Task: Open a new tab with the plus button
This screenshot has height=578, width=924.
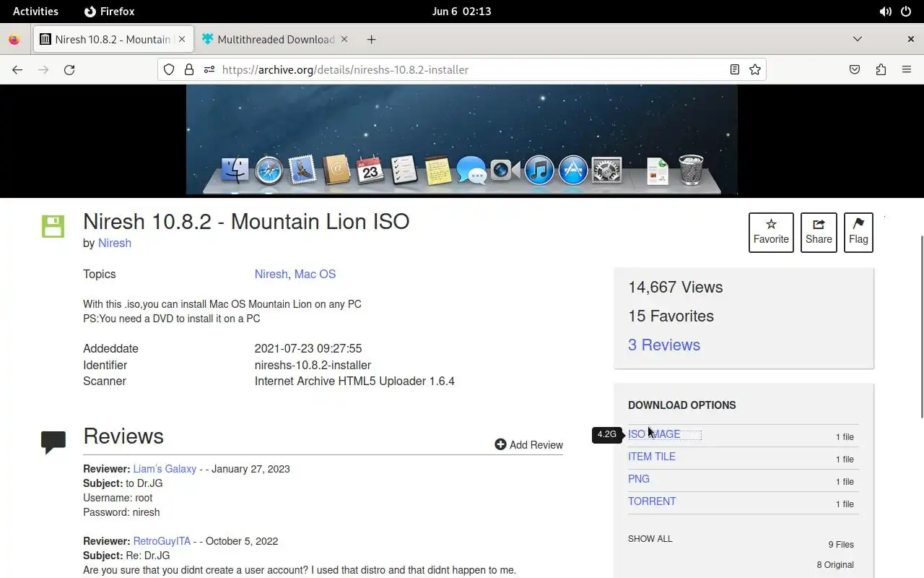Action: (371, 40)
